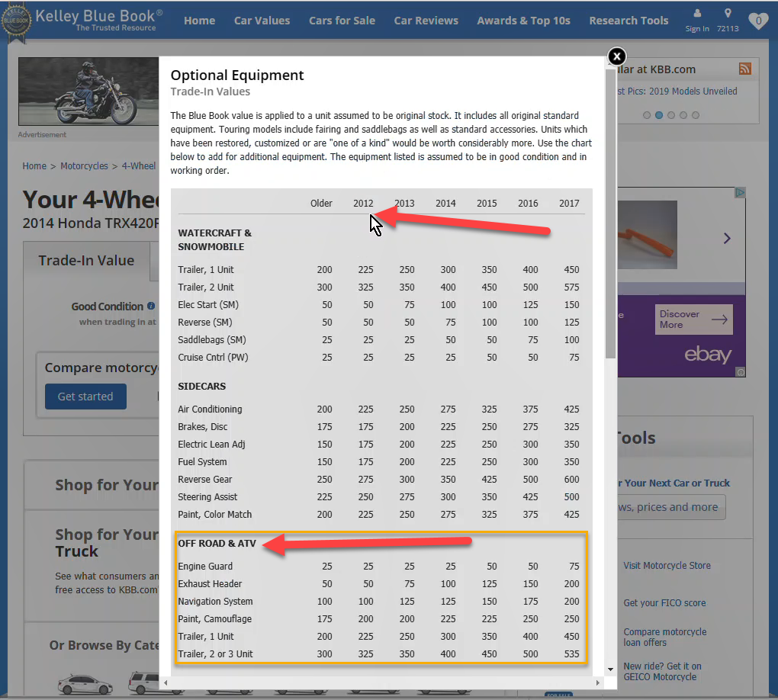Open the Research Tools menu
Screen dimensions: 778x700
coord(629,21)
